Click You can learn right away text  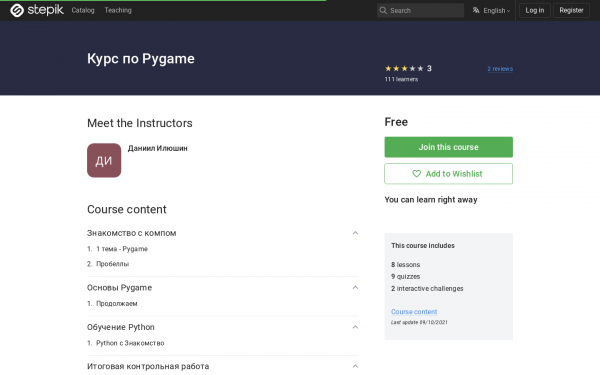pos(431,200)
